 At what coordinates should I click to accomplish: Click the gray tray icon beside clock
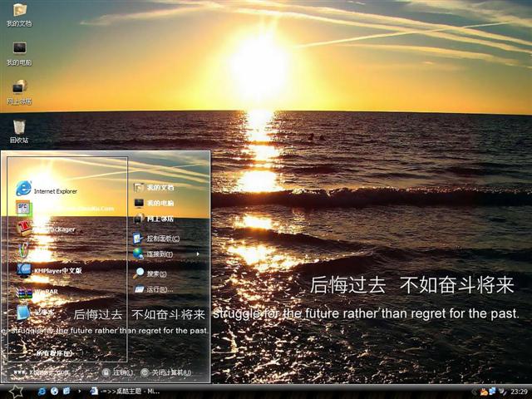tap(502, 392)
